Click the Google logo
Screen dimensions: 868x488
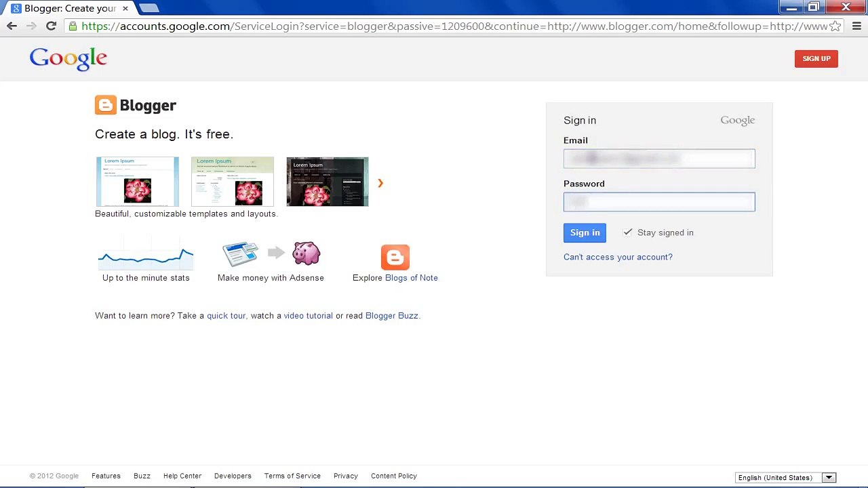68,59
